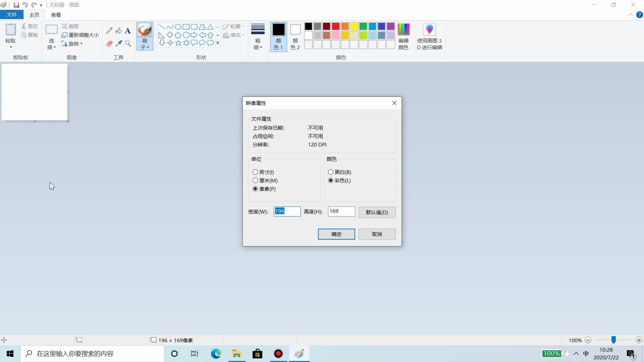The image size is (644, 362).
Task: Select the Inches (英寸) unit option
Action: tap(255, 172)
